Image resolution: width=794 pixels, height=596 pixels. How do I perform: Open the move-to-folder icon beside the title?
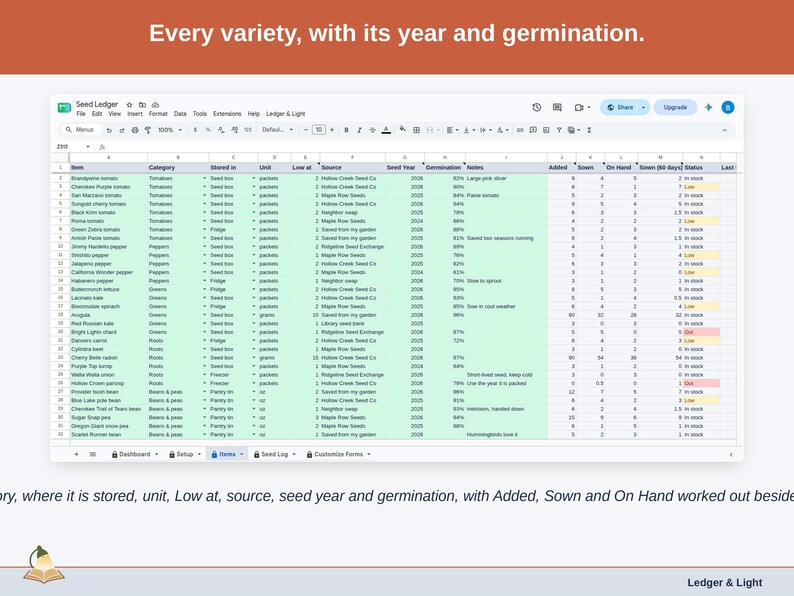point(142,104)
